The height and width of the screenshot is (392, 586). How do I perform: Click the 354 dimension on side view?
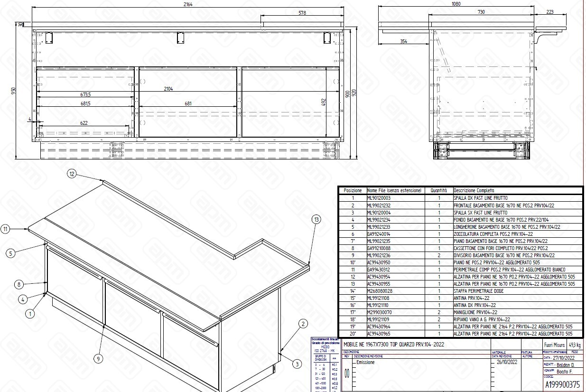click(x=403, y=42)
